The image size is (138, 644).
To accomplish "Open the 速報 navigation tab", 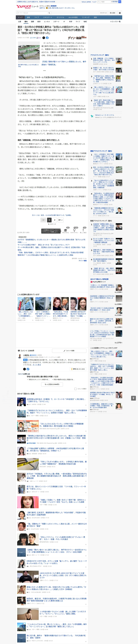I will [28, 17].
